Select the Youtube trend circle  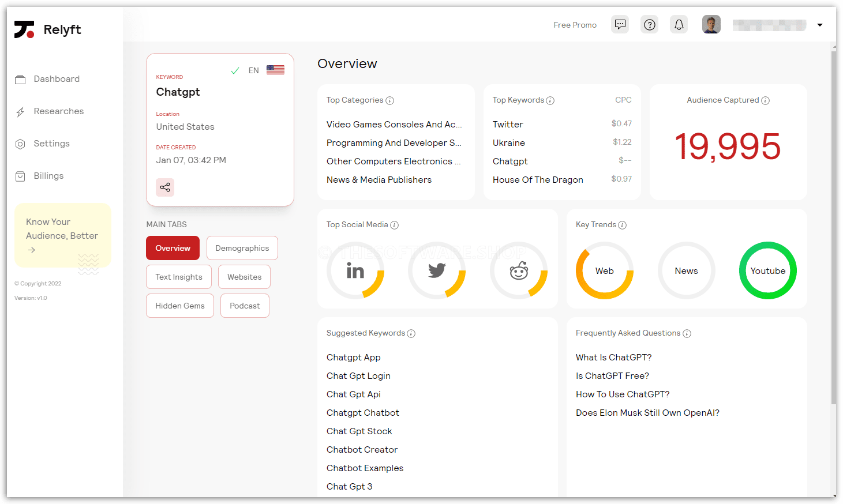tap(768, 270)
